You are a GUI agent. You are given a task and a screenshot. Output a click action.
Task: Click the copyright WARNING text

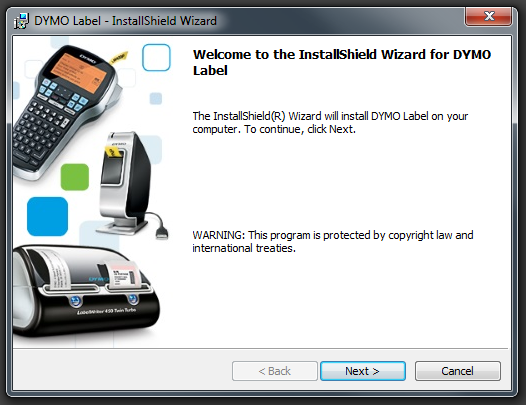[333, 242]
